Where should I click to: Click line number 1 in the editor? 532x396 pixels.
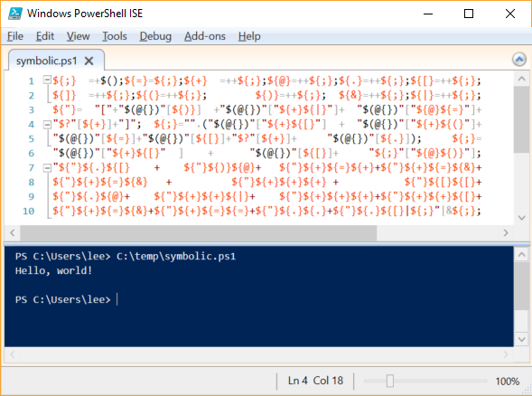31,81
